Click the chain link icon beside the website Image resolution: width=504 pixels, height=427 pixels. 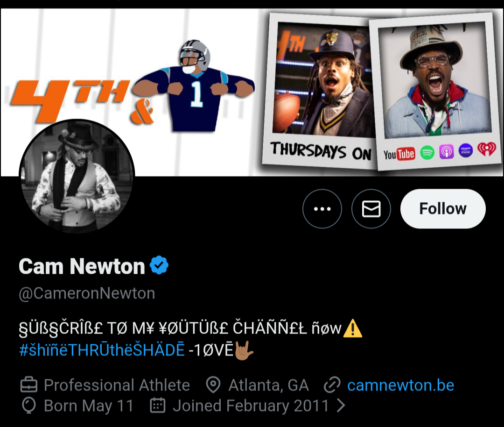332,385
